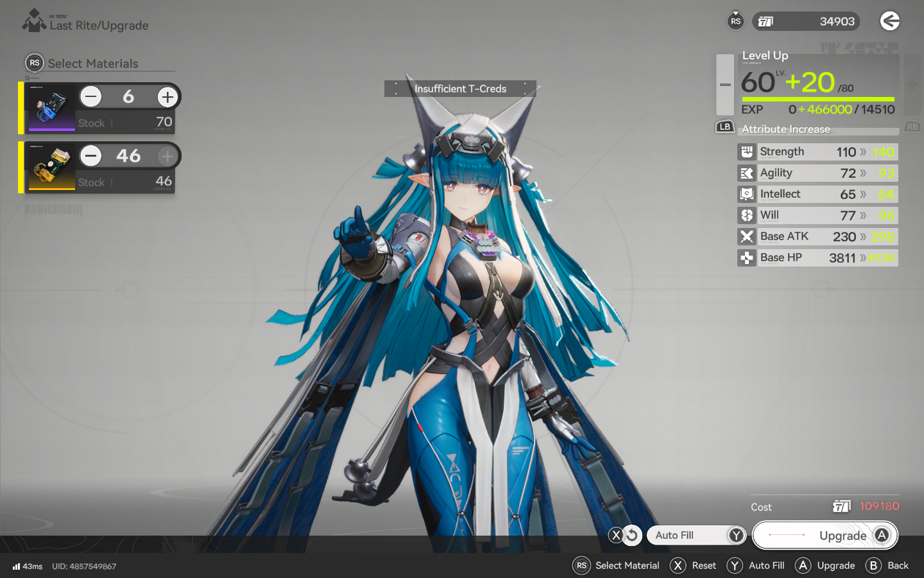This screenshot has height=578, width=924.
Task: Click the Cost label
Action: [x=761, y=507]
